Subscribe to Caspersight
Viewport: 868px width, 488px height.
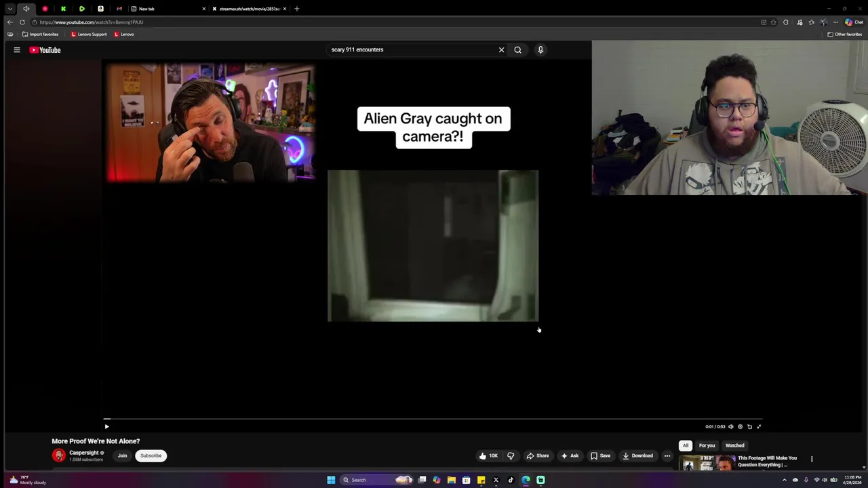151,455
